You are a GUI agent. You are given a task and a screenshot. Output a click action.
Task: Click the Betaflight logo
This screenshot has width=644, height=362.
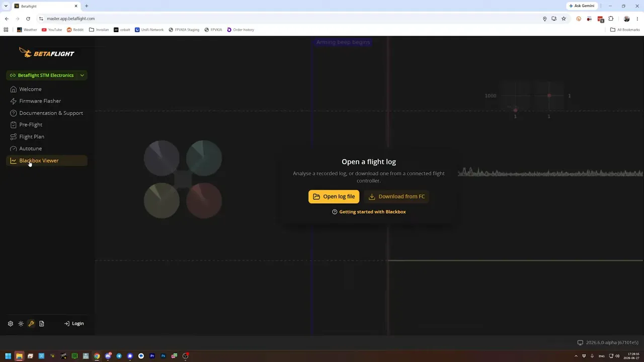[46, 53]
